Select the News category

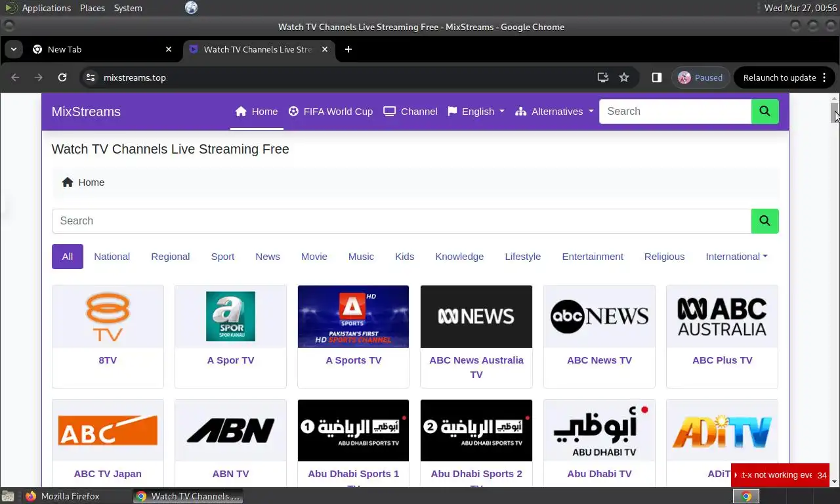coord(268,257)
